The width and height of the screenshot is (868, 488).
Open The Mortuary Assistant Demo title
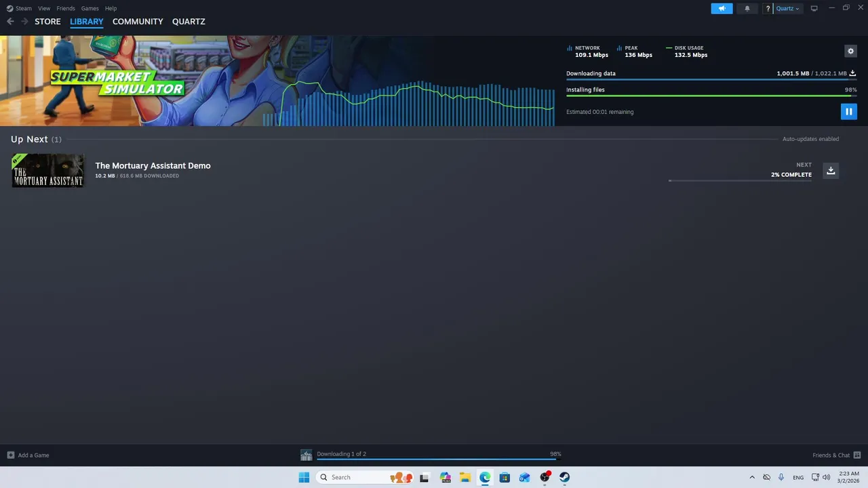153,165
